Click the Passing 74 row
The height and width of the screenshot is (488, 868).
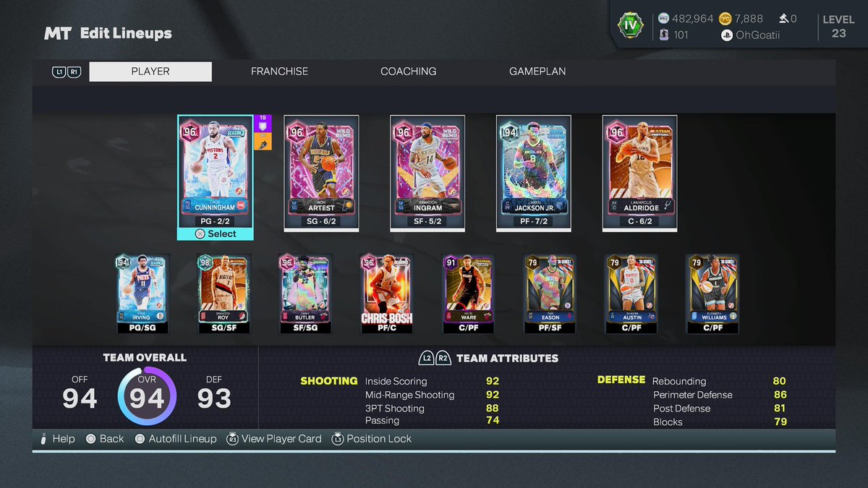pyautogui.click(x=432, y=421)
